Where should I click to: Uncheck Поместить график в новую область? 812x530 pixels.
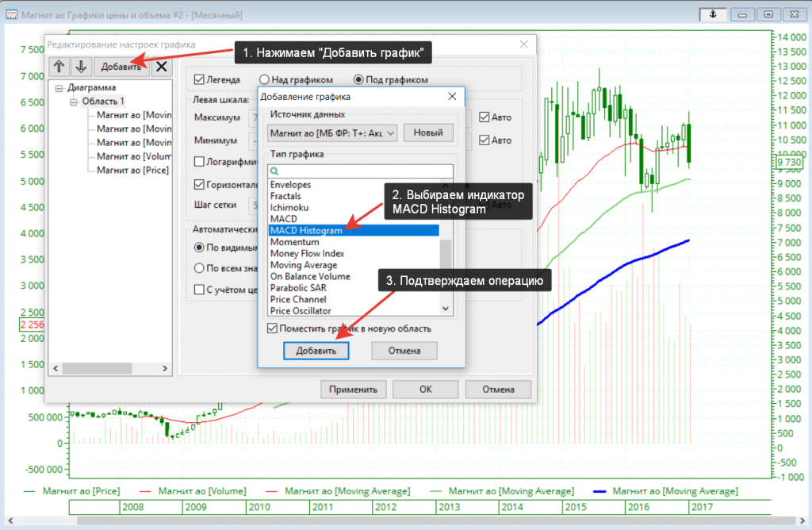(273, 328)
